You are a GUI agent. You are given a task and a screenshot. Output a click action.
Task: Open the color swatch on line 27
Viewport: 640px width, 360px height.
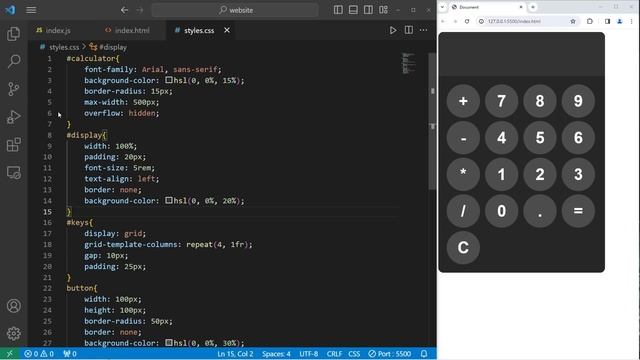tap(169, 342)
